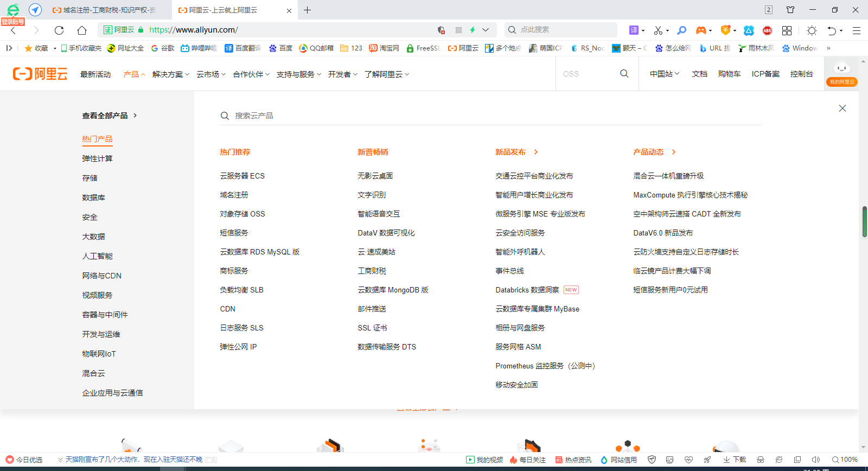The image size is (868, 471).
Task: Open the 中国站 region dropdown
Action: 665,74
